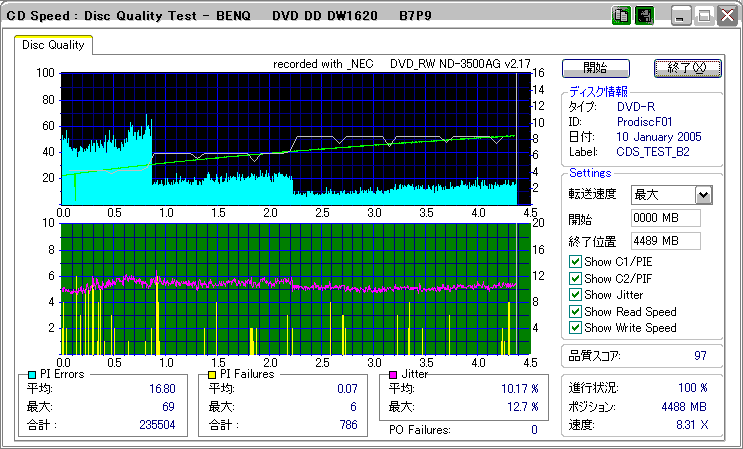Screen dimensions: 743x449
Task: Click the 開始 start button
Action: pos(596,68)
